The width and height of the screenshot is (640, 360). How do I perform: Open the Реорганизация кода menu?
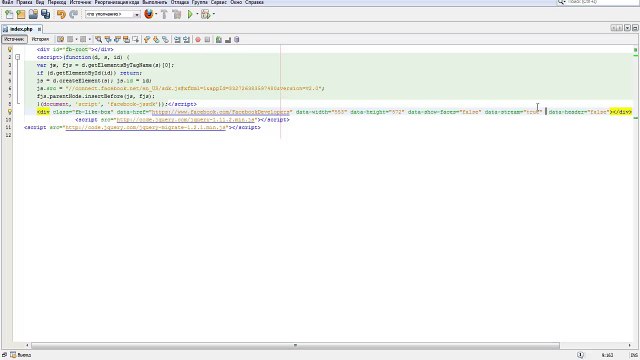pyautogui.click(x=117, y=2)
